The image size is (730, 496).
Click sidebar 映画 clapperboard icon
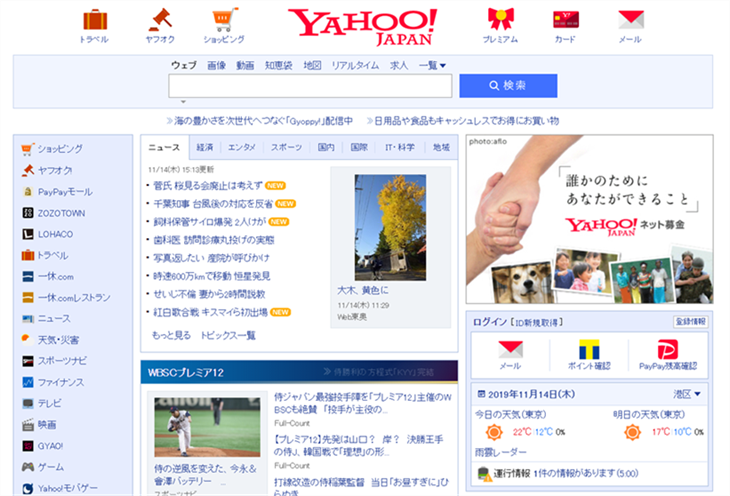point(28,425)
